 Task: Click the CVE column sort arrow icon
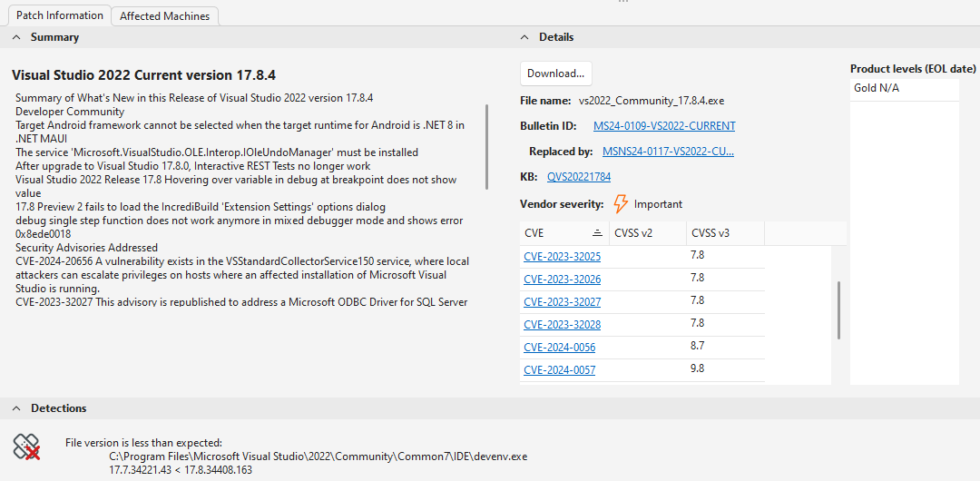pos(597,233)
